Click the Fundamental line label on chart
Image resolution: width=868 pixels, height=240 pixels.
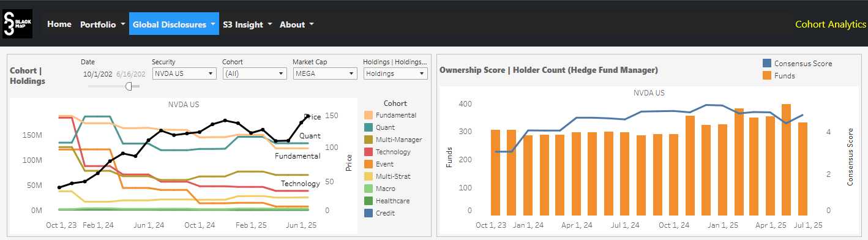[297, 156]
